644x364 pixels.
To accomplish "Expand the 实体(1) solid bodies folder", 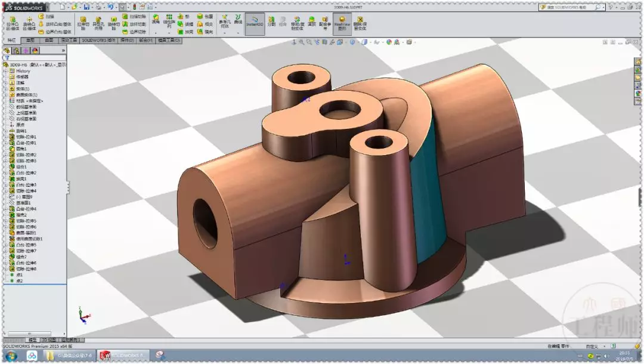I will coord(6,89).
